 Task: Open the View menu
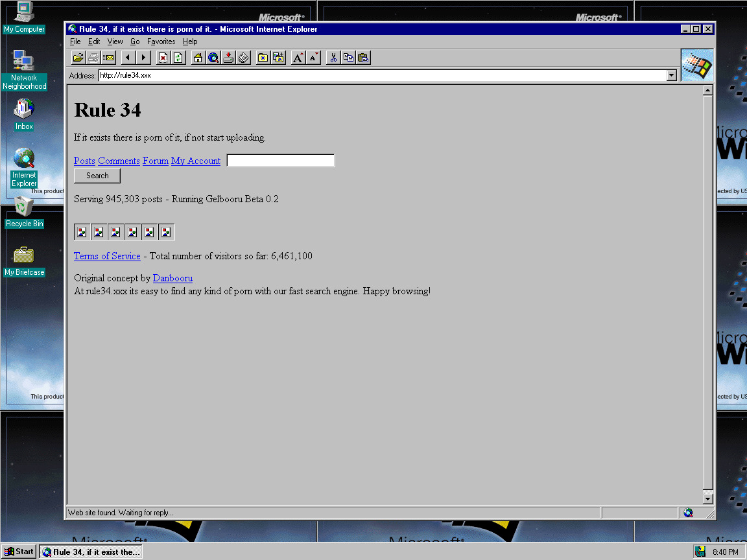pyautogui.click(x=115, y=41)
